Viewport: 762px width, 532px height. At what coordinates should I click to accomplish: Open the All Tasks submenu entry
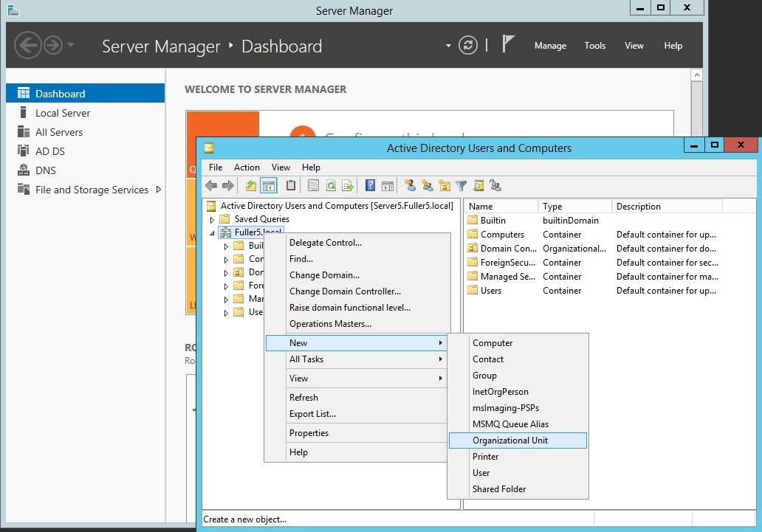coord(357,359)
